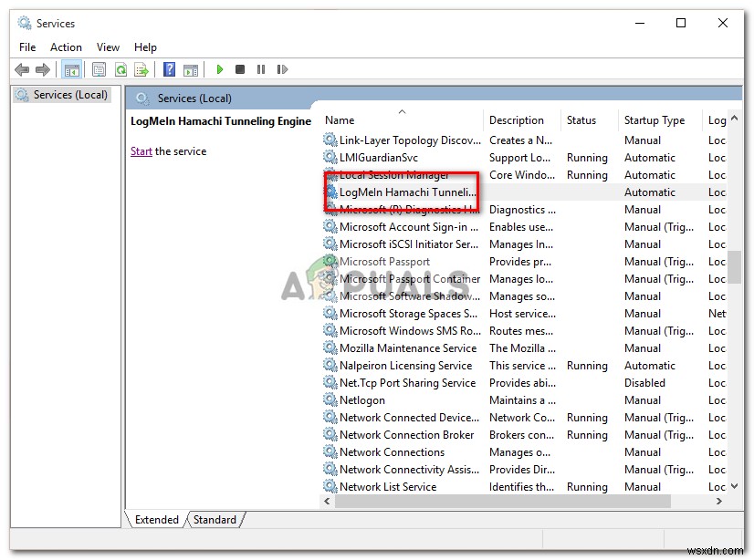Click the gear icon beside Microsoft iSCSI Initiator

[x=330, y=244]
